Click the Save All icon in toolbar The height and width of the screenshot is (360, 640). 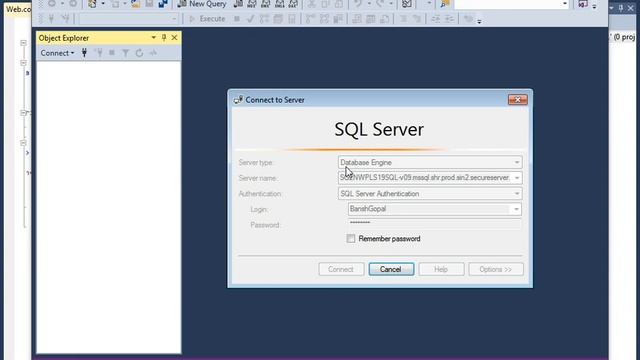pos(163,4)
